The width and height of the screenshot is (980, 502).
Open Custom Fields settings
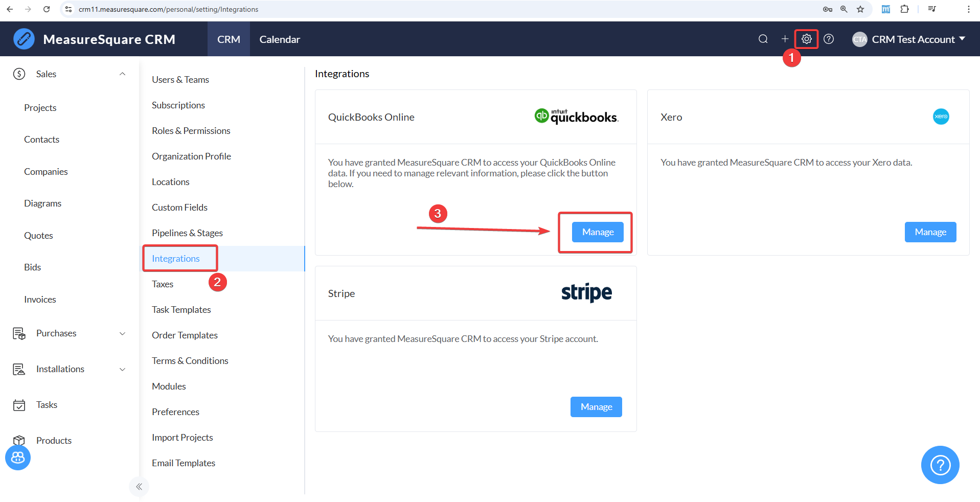[x=180, y=208]
